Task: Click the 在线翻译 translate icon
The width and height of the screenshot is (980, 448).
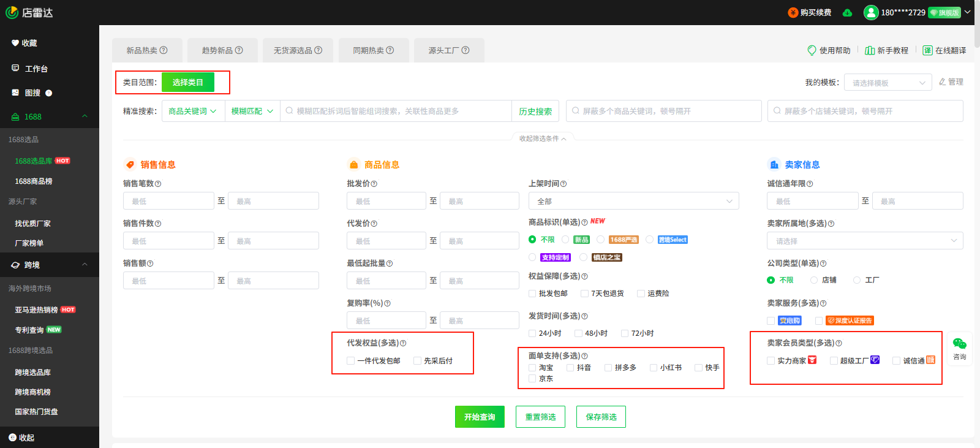Action: coord(927,50)
